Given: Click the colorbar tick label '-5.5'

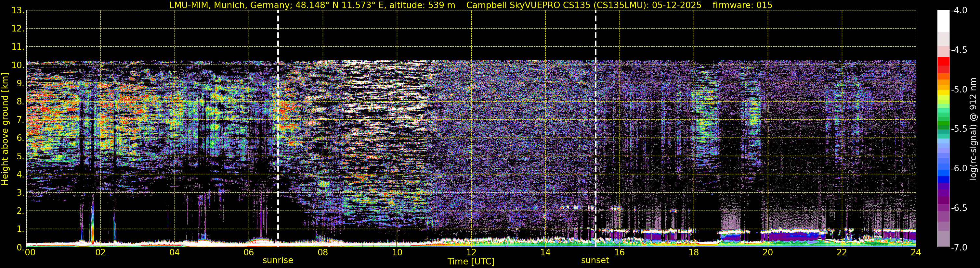Looking at the screenshot, I should [x=959, y=129].
